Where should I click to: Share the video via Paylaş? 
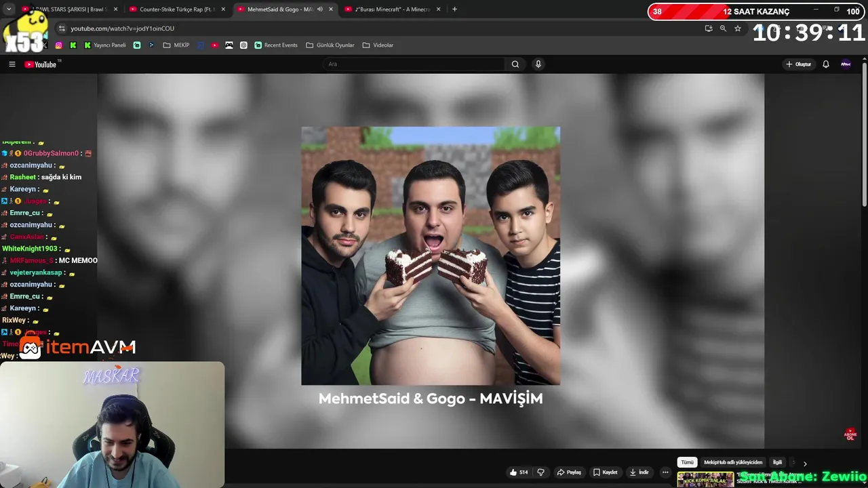coord(569,472)
